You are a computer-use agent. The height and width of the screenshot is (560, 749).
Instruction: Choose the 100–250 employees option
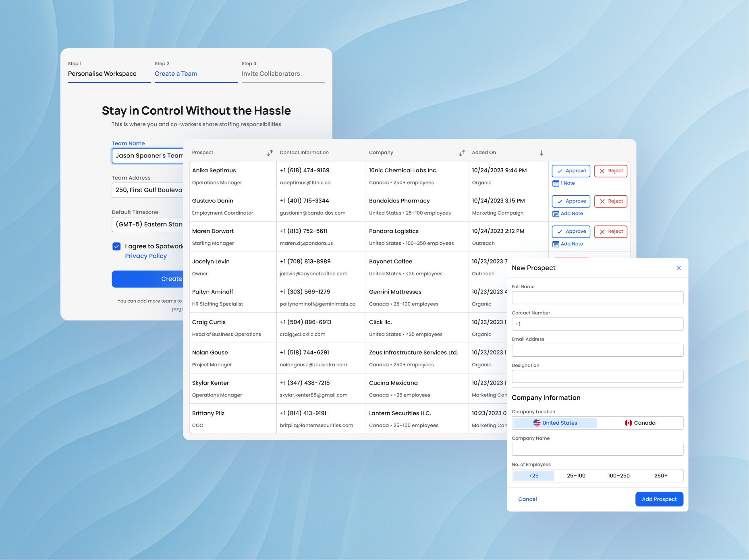619,475
